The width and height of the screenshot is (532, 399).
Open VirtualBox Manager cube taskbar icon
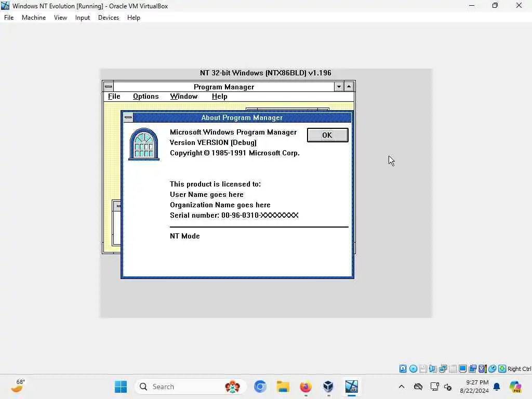pos(328,387)
